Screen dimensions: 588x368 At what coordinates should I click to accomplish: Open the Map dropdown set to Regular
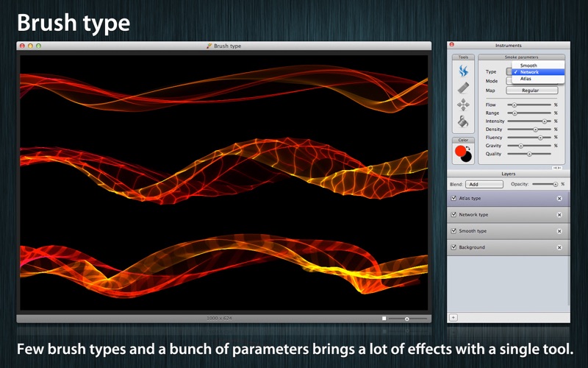point(530,91)
